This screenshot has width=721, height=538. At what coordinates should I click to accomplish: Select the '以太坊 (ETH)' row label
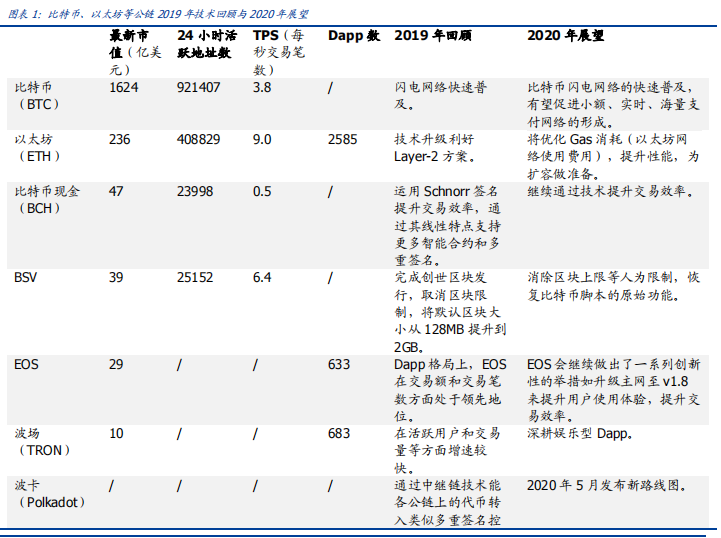(x=37, y=148)
